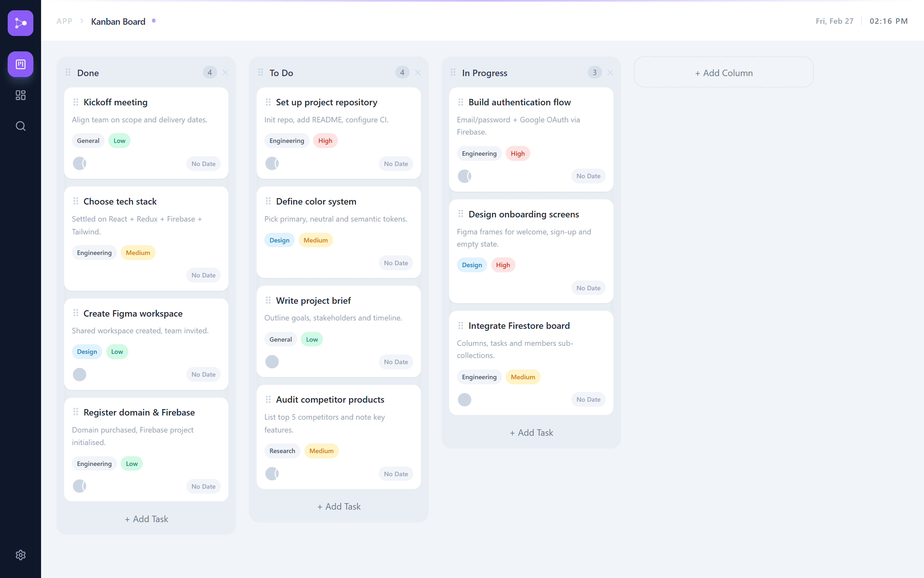924x578 pixels.
Task: Click drag handle on Create Figma workspace card
Action: [76, 313]
